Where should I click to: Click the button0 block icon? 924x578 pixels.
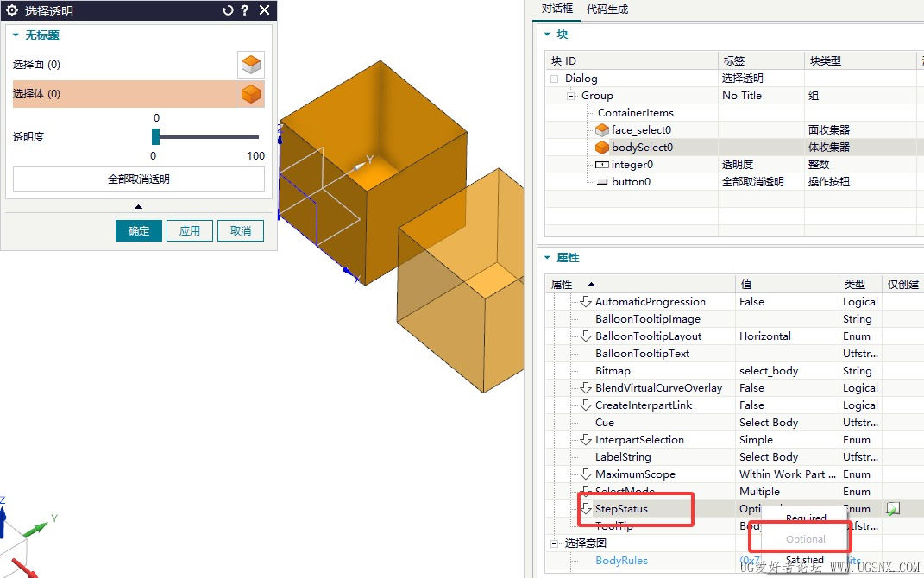click(601, 182)
